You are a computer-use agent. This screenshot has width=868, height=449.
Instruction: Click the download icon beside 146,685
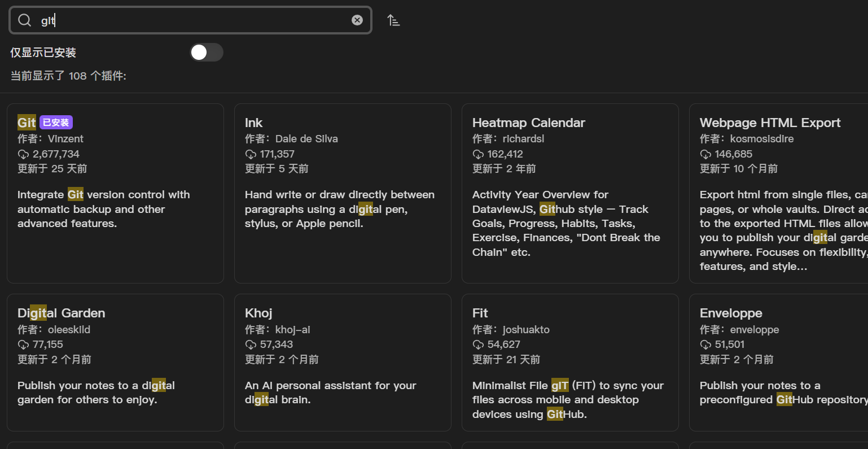click(705, 154)
